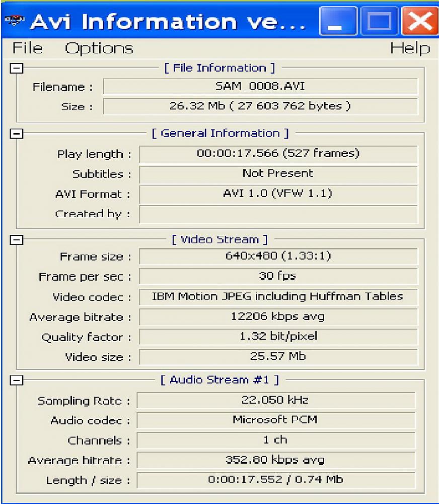Click the Quality factor value field
This screenshot has height=504, width=439.
(278, 337)
